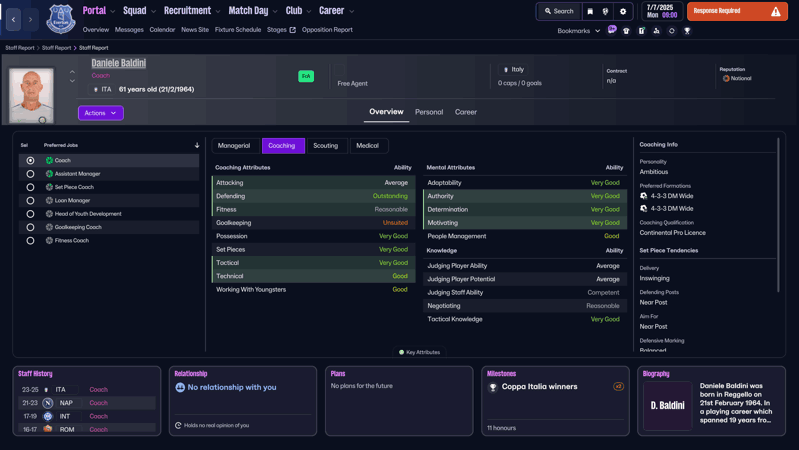Switch to the Scouting attributes tab

325,146
